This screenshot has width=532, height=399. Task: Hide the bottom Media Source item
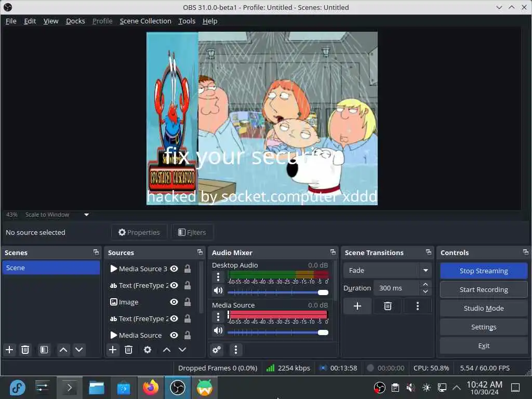[174, 335]
